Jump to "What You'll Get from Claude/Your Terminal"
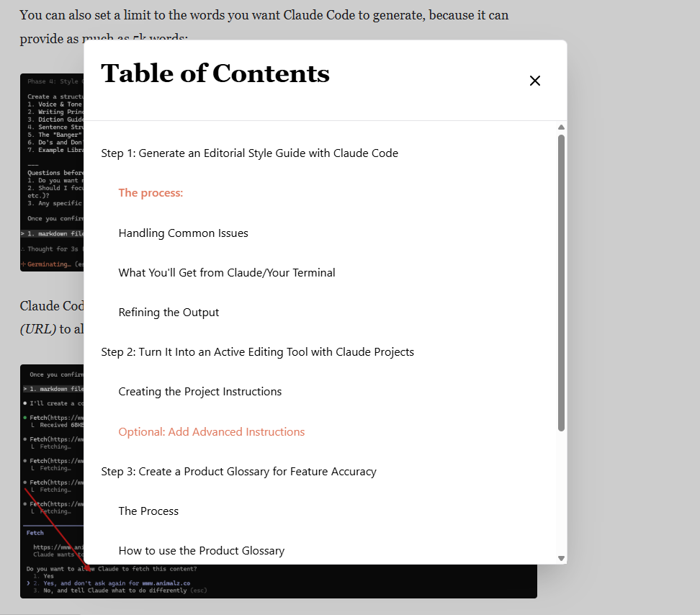Screen dimensions: 700x615 pyautogui.click(x=227, y=272)
